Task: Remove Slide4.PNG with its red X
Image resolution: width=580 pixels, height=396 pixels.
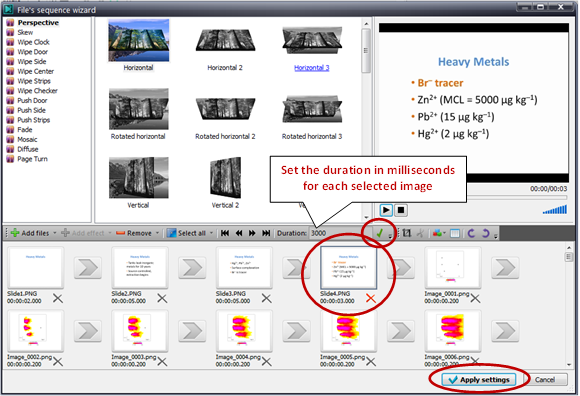Action: 370,298
